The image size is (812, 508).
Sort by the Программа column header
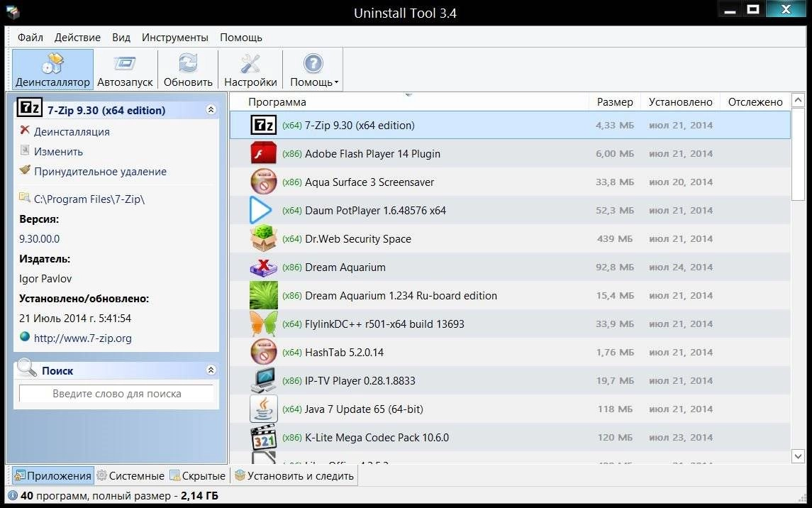[277, 102]
